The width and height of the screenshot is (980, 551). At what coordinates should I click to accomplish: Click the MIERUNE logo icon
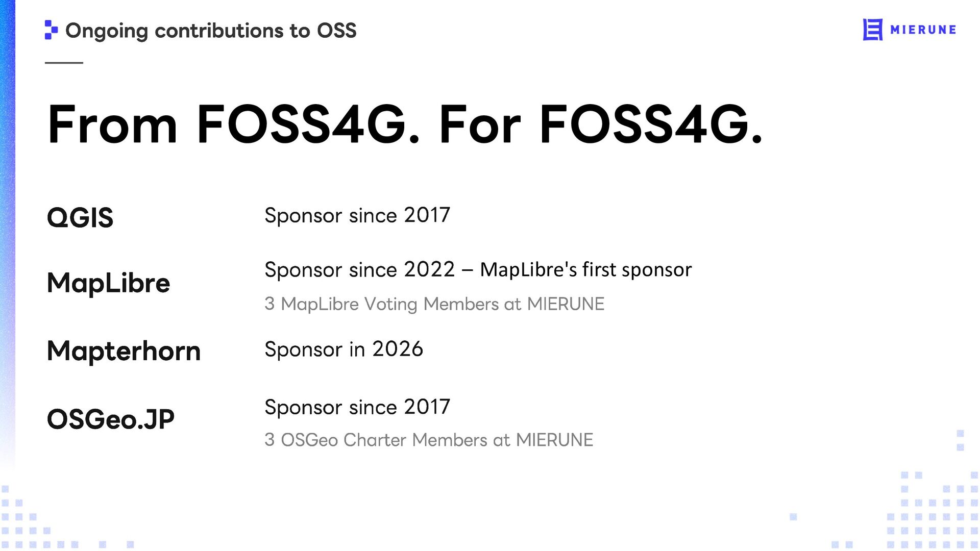(x=873, y=30)
